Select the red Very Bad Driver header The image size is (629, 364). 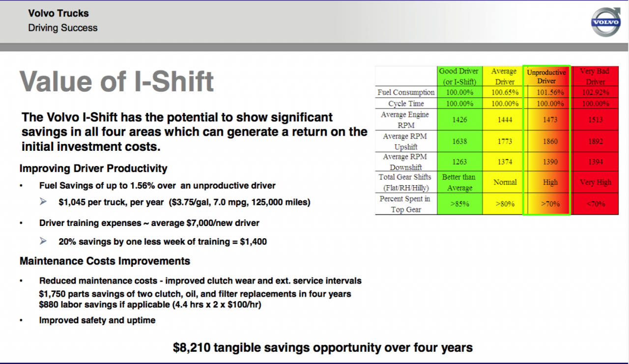595,77
